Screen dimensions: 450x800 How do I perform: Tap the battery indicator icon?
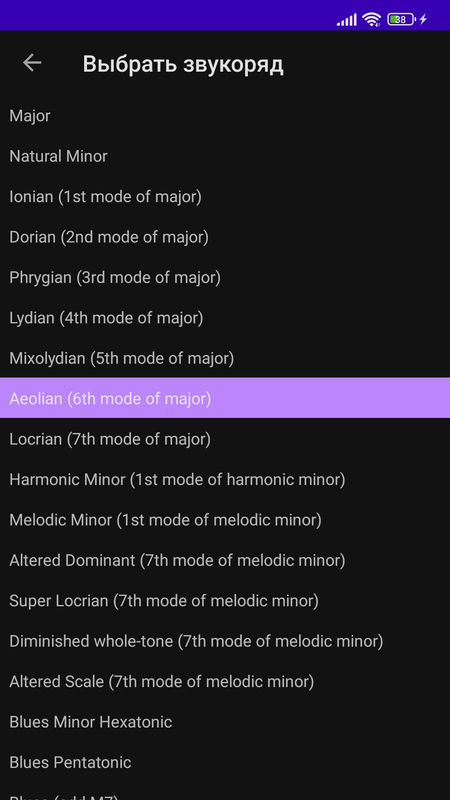tap(401, 19)
